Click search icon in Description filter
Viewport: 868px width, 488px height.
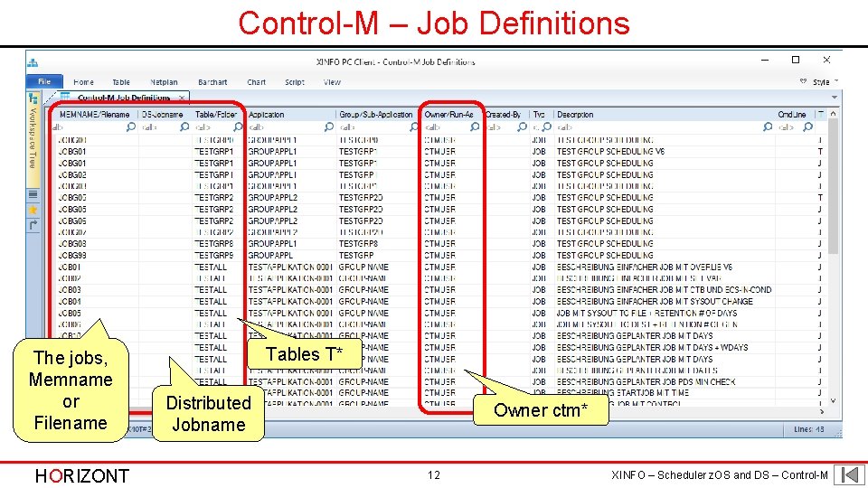pyautogui.click(x=768, y=127)
